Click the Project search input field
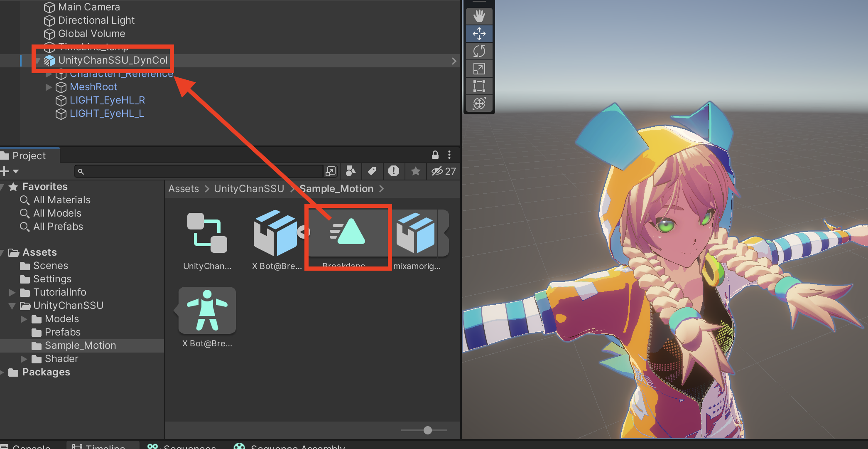868x449 pixels. tap(199, 171)
